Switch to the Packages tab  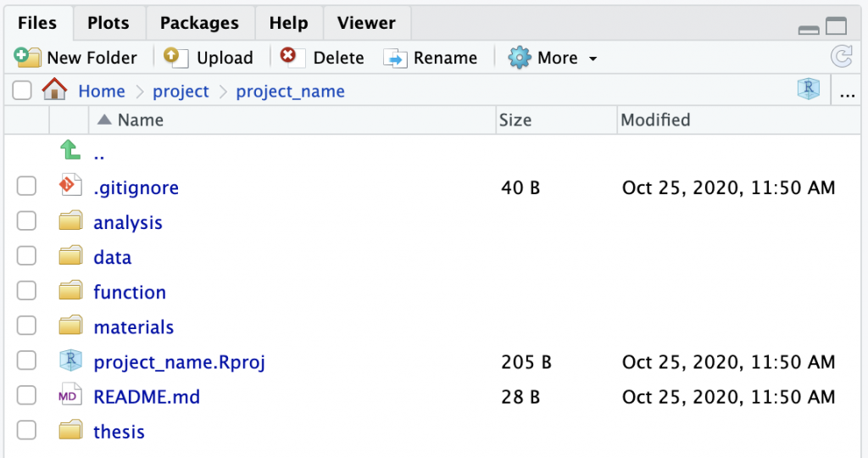click(199, 23)
